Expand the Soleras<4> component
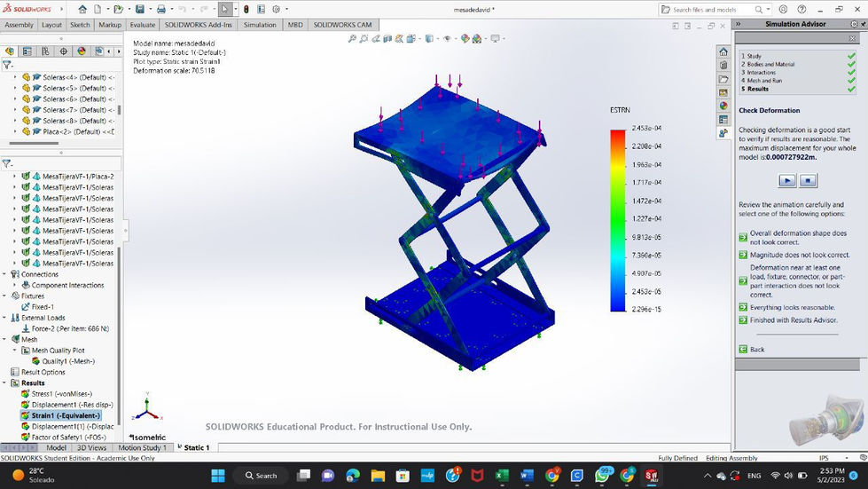Viewport: 868px width, 489px height. pos(15,77)
